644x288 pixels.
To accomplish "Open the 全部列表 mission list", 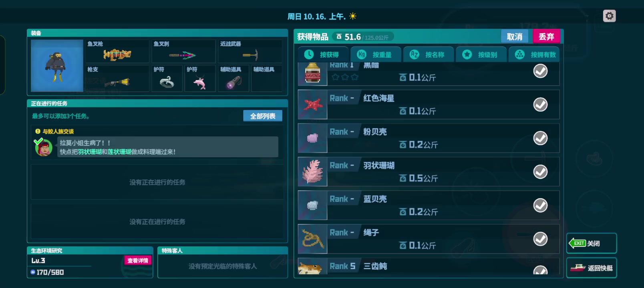I will [263, 116].
